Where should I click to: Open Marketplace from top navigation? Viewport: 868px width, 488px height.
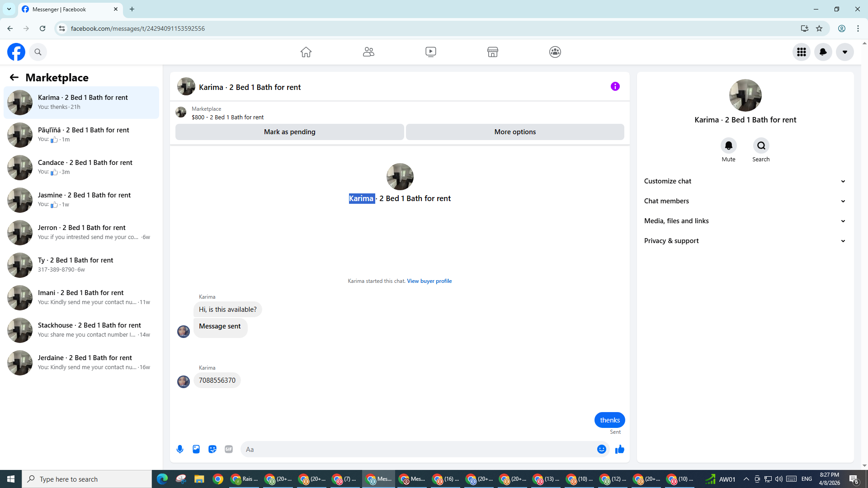[492, 52]
